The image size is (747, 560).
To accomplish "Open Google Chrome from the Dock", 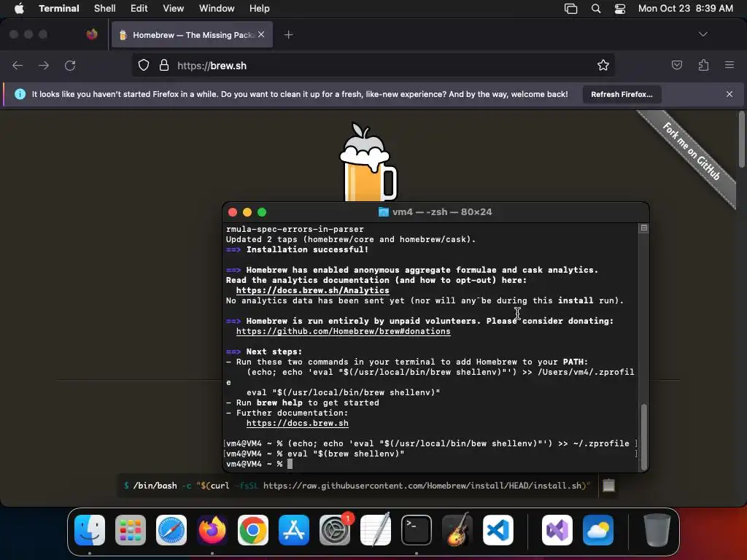I will pyautogui.click(x=253, y=530).
